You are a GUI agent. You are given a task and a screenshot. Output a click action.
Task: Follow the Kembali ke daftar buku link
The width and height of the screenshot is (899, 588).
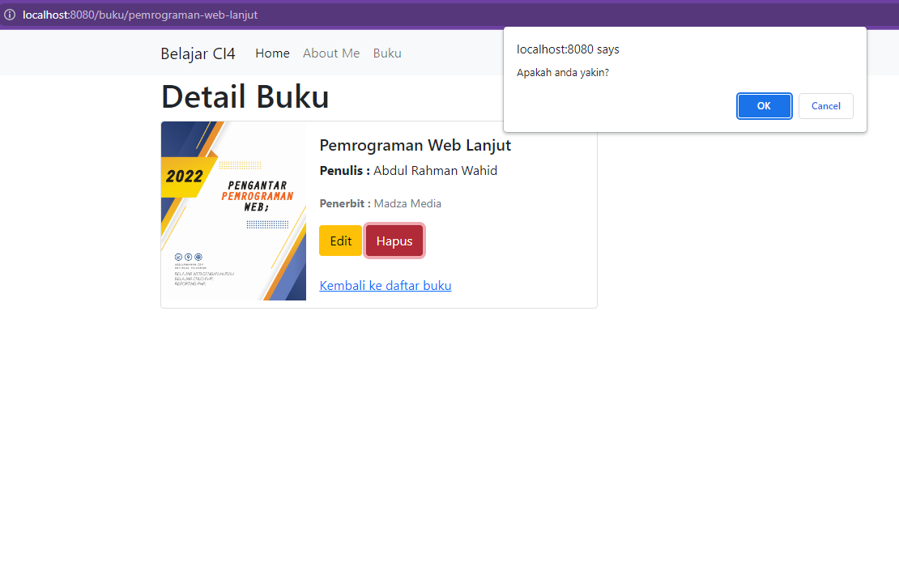[386, 285]
